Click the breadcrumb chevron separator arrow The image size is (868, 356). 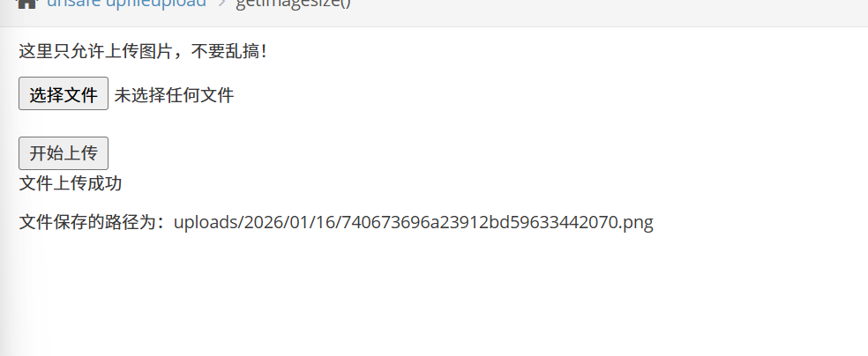[x=221, y=4]
